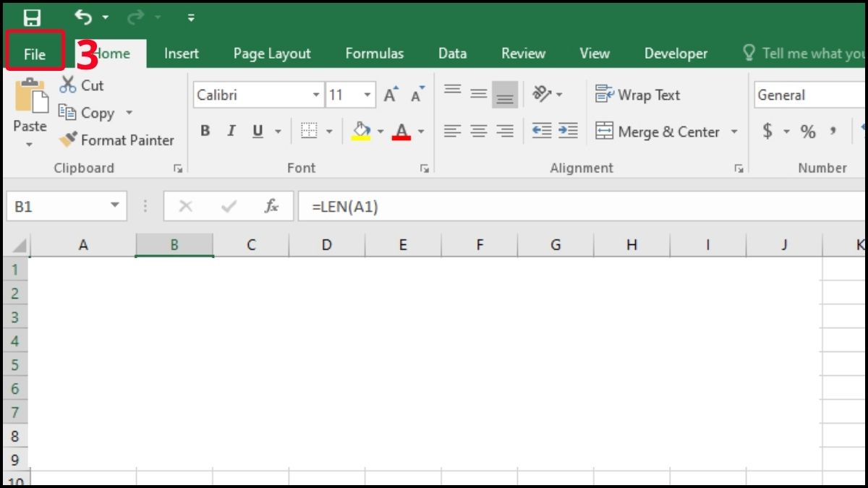Viewport: 868px width, 488px height.
Task: Toggle the highlighted Bottom Align icon
Action: (505, 94)
